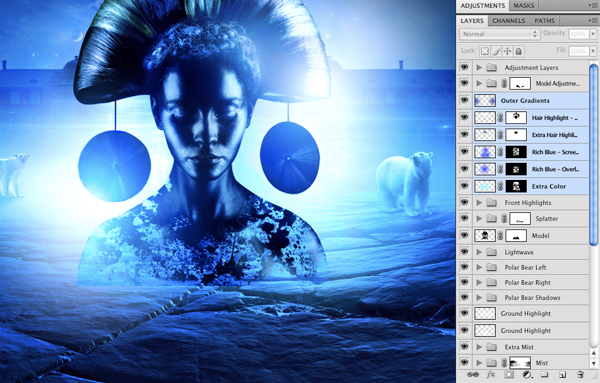Click folder icon of Lightwave group
This screenshot has width=600, height=383.
click(491, 252)
